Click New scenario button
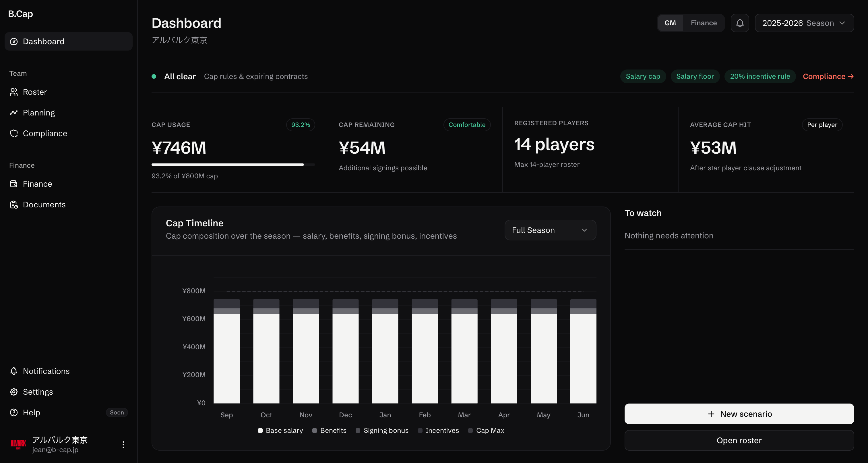868x463 pixels. (739, 414)
